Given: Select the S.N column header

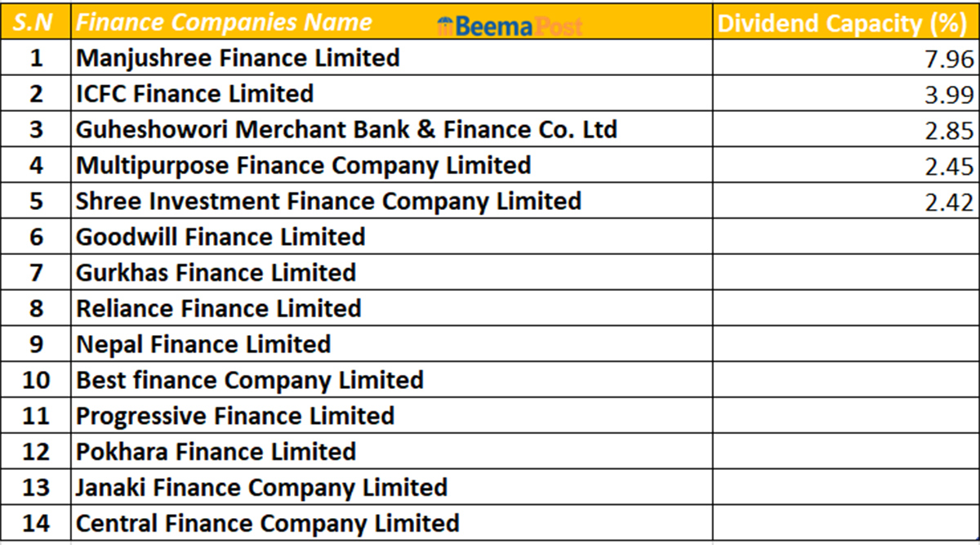Looking at the screenshot, I should [x=35, y=23].
